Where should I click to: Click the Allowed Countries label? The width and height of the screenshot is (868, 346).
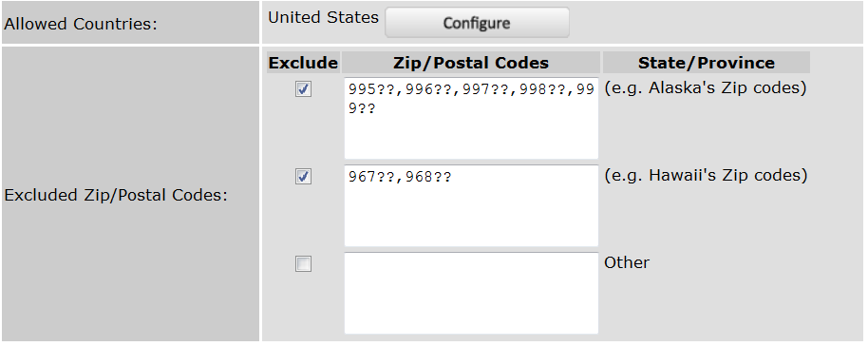pyautogui.click(x=81, y=24)
